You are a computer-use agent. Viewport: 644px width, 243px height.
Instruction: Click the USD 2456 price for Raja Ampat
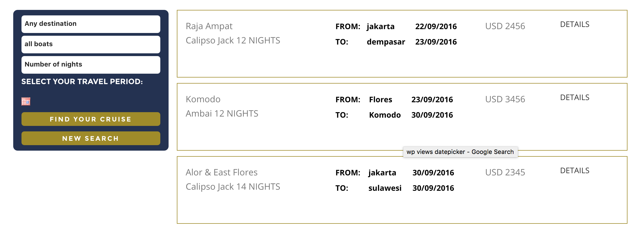point(505,26)
